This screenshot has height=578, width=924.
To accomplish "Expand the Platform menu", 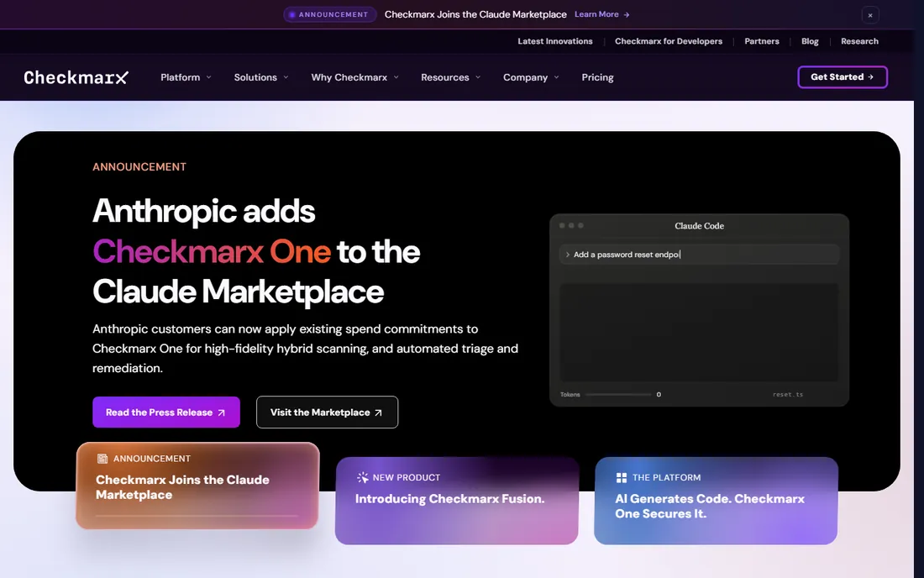I will tap(186, 77).
